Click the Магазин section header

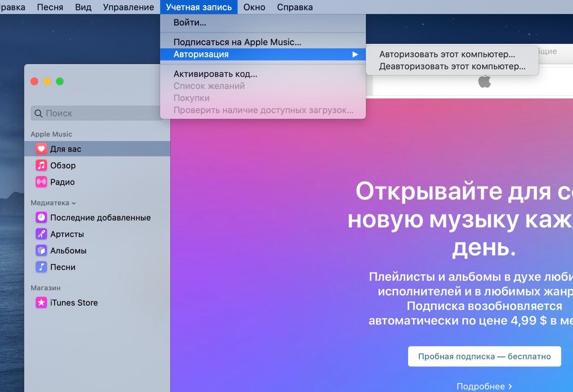tap(46, 288)
